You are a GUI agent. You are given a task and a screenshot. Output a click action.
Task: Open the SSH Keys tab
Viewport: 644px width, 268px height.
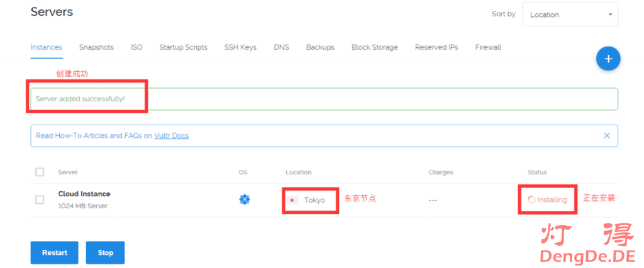tap(240, 47)
